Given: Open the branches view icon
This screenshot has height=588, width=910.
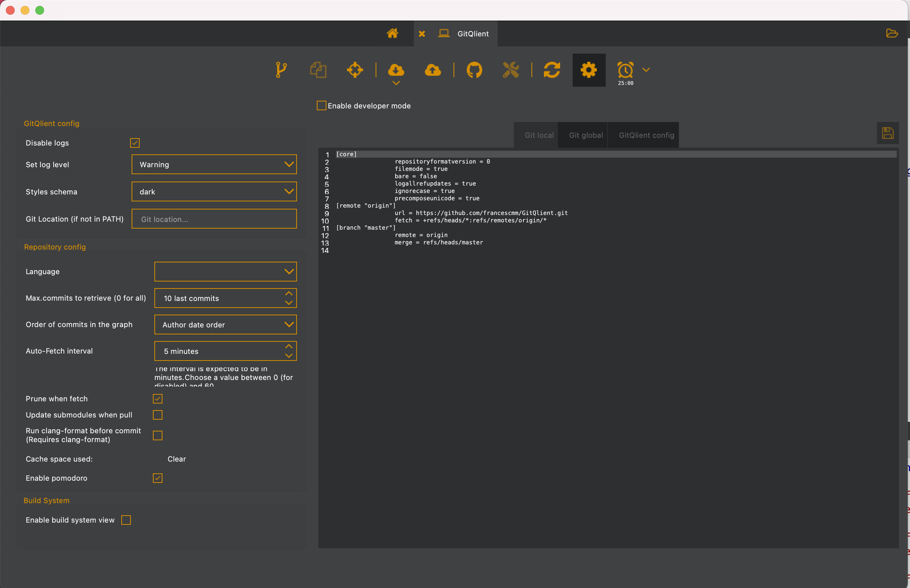Looking at the screenshot, I should pyautogui.click(x=281, y=70).
